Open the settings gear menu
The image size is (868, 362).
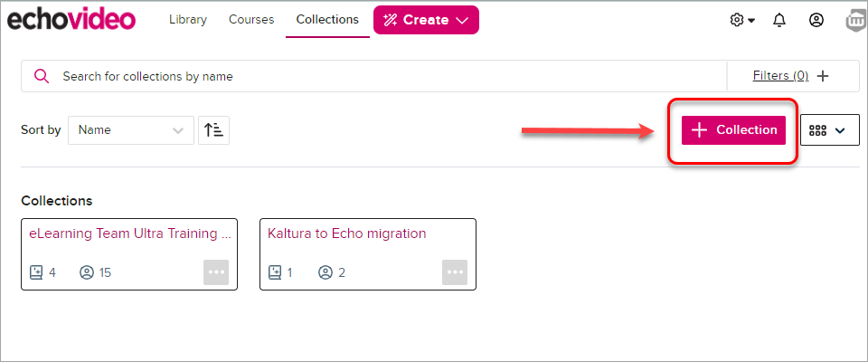(x=741, y=21)
